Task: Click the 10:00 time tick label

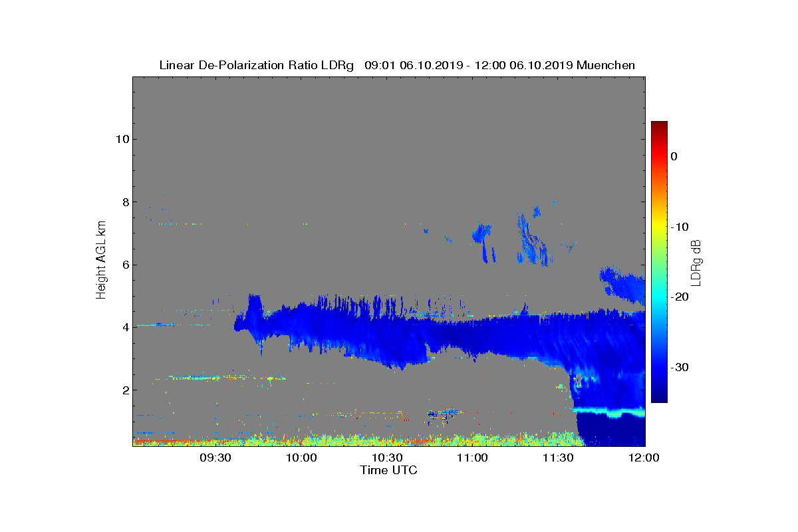Action: [x=301, y=458]
